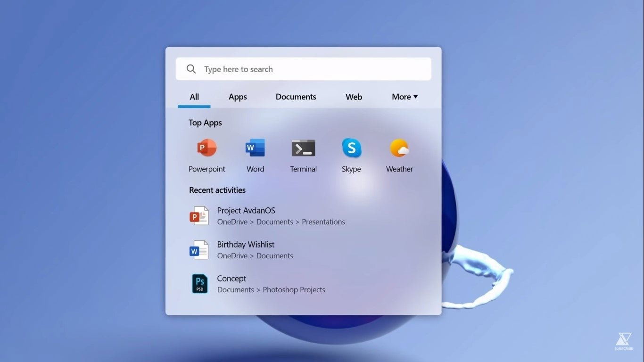The height and width of the screenshot is (362, 644).
Task: Open the Birthday Wishlist recent activity
Action: point(241,250)
